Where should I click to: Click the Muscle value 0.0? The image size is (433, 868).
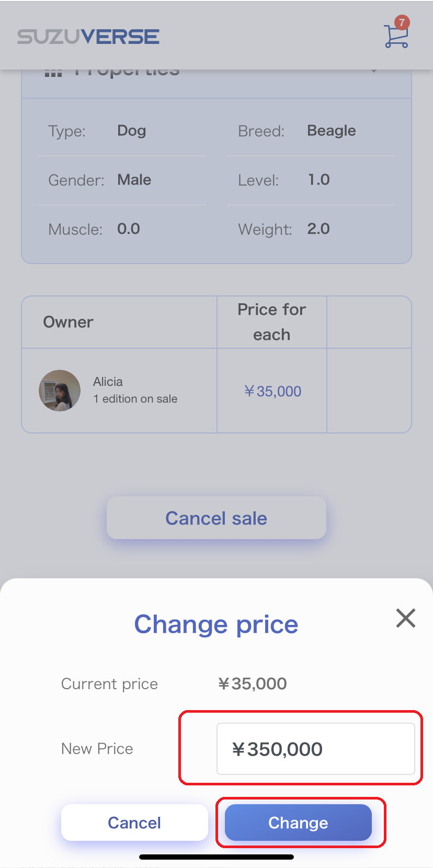(129, 229)
